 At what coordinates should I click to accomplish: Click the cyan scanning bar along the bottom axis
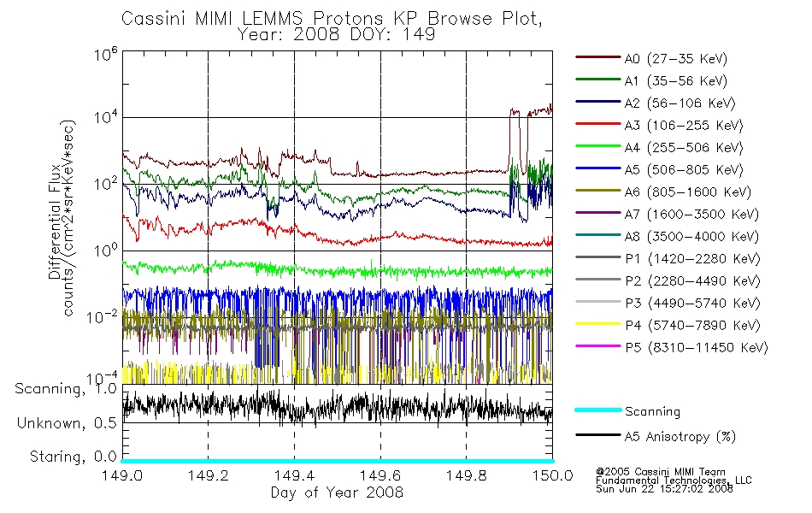pos(337,461)
